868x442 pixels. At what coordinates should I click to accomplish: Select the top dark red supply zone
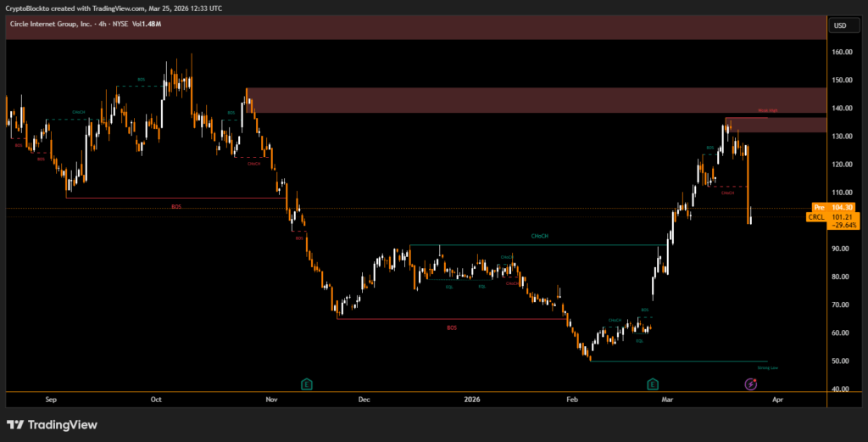click(415, 28)
